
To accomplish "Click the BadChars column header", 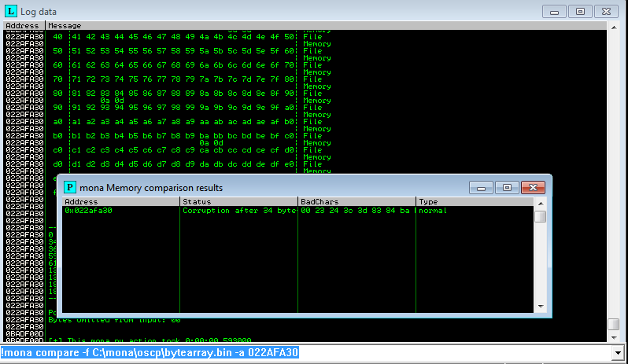I will click(356, 201).
